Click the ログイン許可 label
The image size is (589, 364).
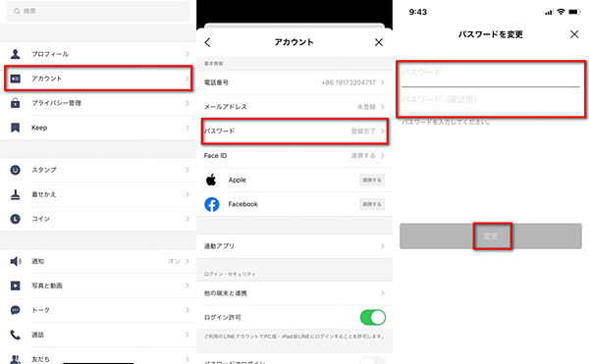tap(223, 318)
